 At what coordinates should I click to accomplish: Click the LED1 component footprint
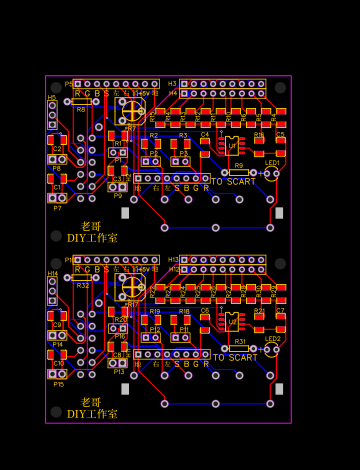coord(272,174)
